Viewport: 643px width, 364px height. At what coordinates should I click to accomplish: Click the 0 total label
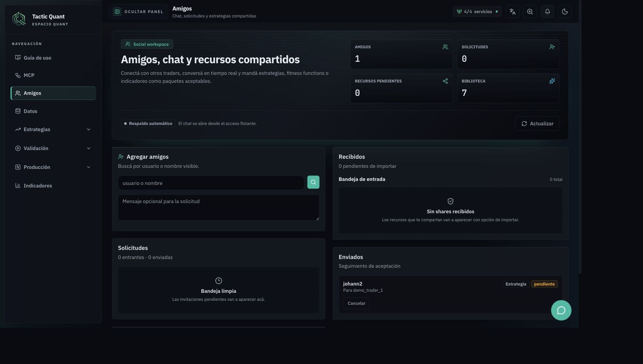[x=556, y=179]
